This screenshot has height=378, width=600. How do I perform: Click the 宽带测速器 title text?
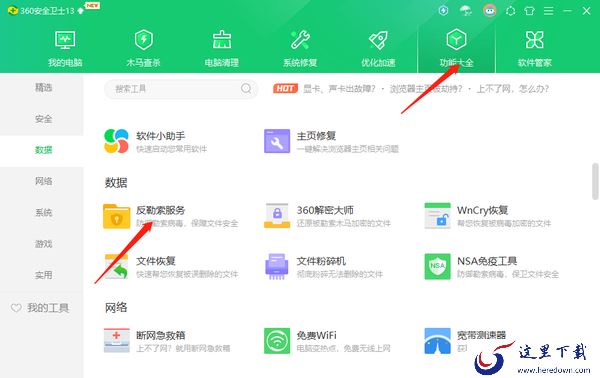click(x=482, y=335)
